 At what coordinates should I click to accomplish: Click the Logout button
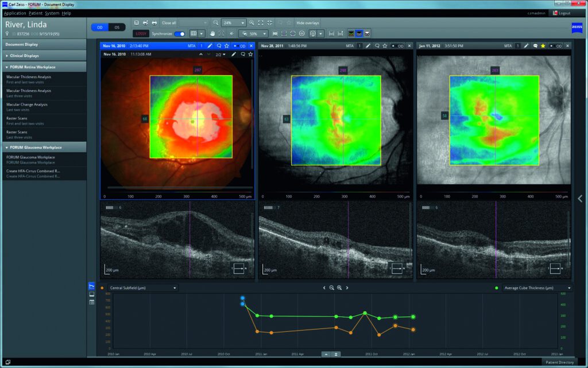coord(562,13)
